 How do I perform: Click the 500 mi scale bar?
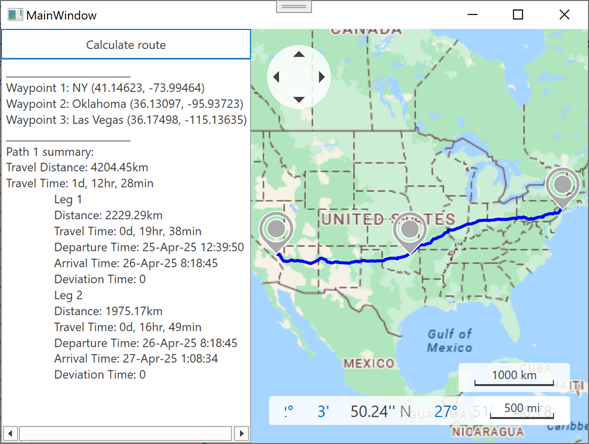pyautogui.click(x=522, y=410)
